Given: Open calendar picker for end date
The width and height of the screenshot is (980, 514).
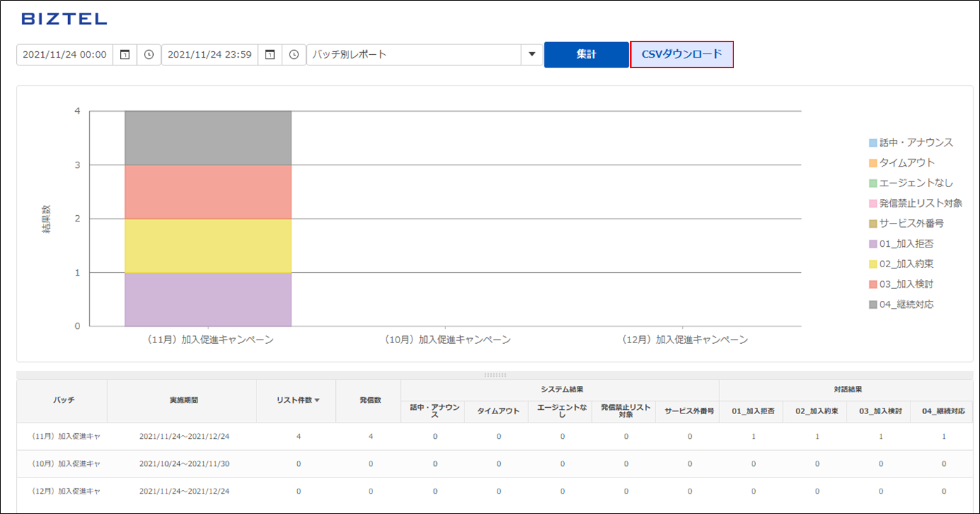Looking at the screenshot, I should 270,55.
